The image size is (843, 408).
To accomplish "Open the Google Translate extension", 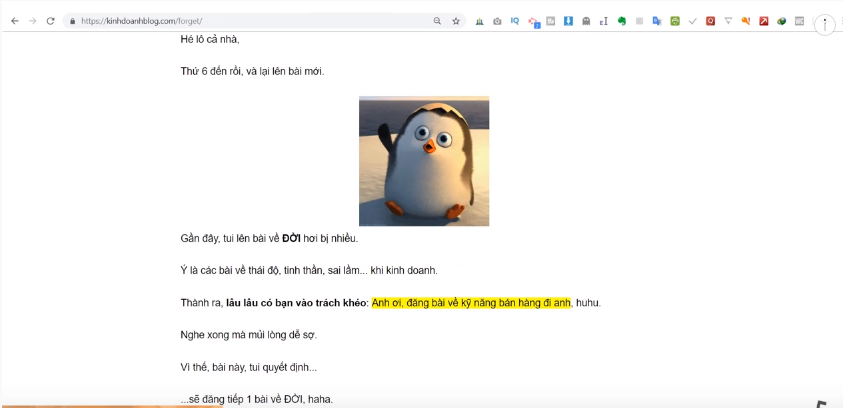I will click(657, 21).
